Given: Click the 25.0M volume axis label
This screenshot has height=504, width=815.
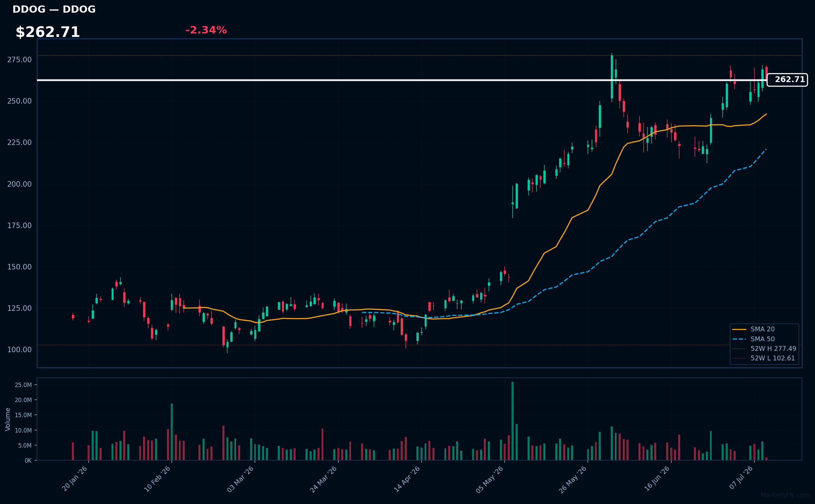Looking at the screenshot, I should tap(23, 385).
